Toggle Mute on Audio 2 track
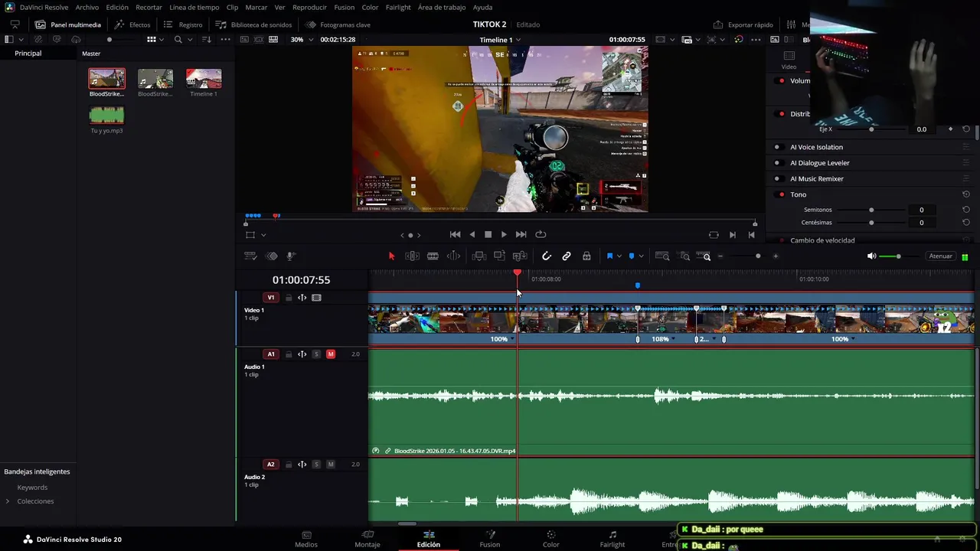The image size is (980, 551). 331,465
